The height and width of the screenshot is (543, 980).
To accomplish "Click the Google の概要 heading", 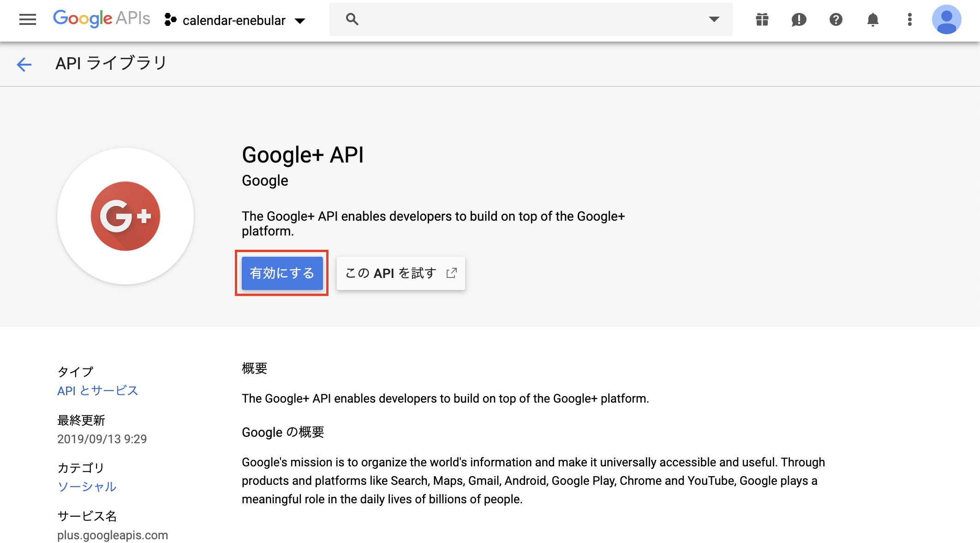I will tap(283, 432).
